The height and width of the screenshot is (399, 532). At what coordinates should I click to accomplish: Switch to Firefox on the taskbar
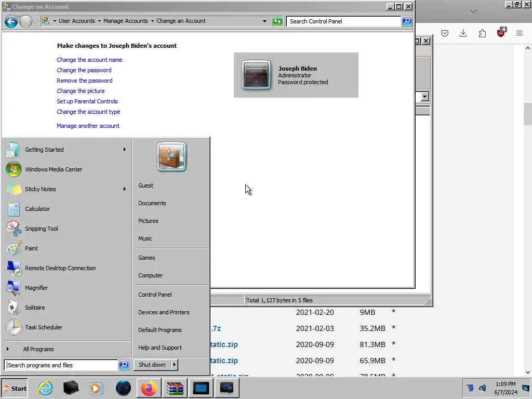(149, 388)
